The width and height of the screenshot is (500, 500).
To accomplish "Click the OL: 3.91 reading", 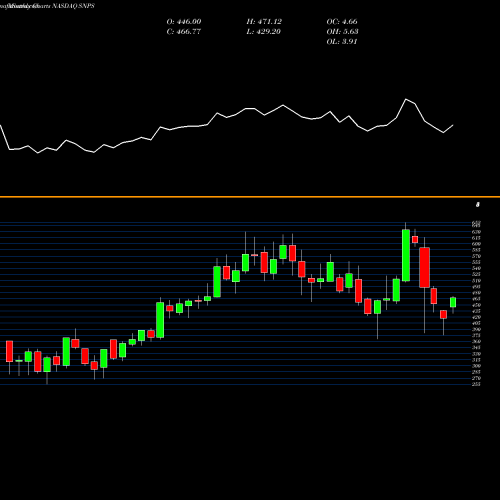I will point(342,42).
